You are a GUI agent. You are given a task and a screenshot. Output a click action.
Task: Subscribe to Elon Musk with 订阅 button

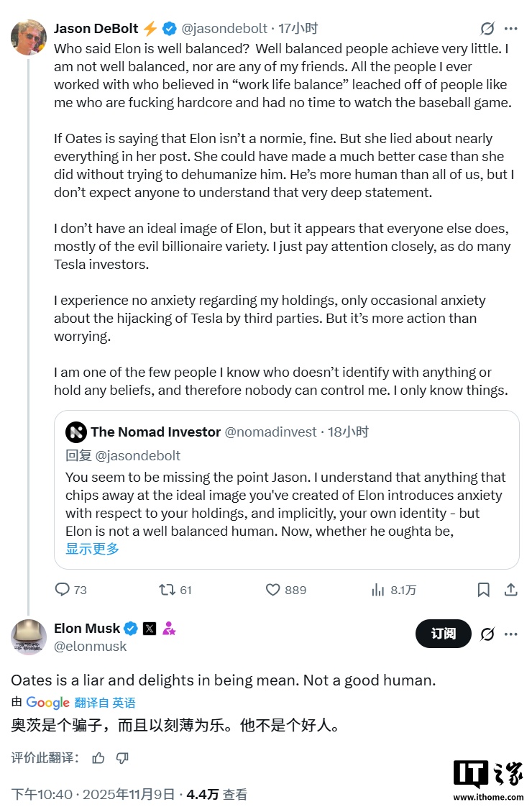click(443, 634)
